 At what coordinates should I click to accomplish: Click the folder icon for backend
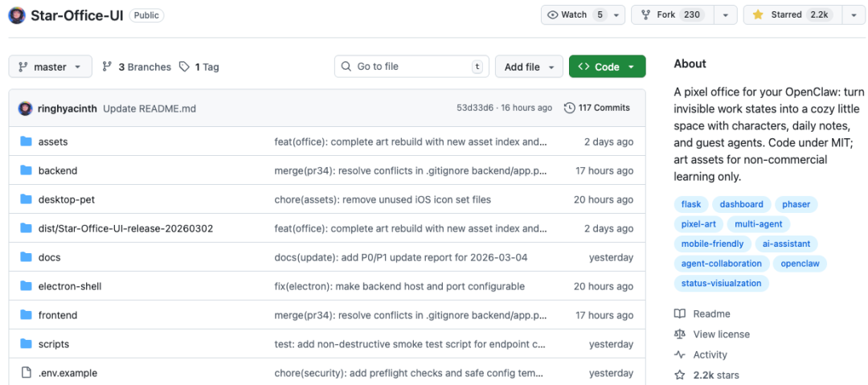(x=26, y=170)
